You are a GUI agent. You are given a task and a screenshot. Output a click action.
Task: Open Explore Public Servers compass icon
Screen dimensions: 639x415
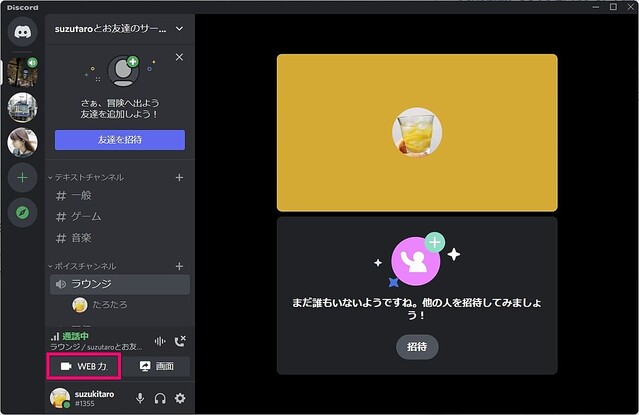click(22, 212)
